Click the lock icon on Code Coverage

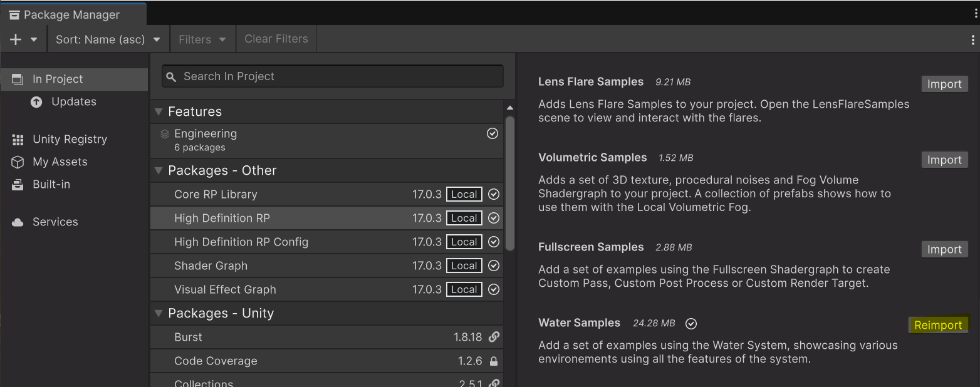pos(494,361)
